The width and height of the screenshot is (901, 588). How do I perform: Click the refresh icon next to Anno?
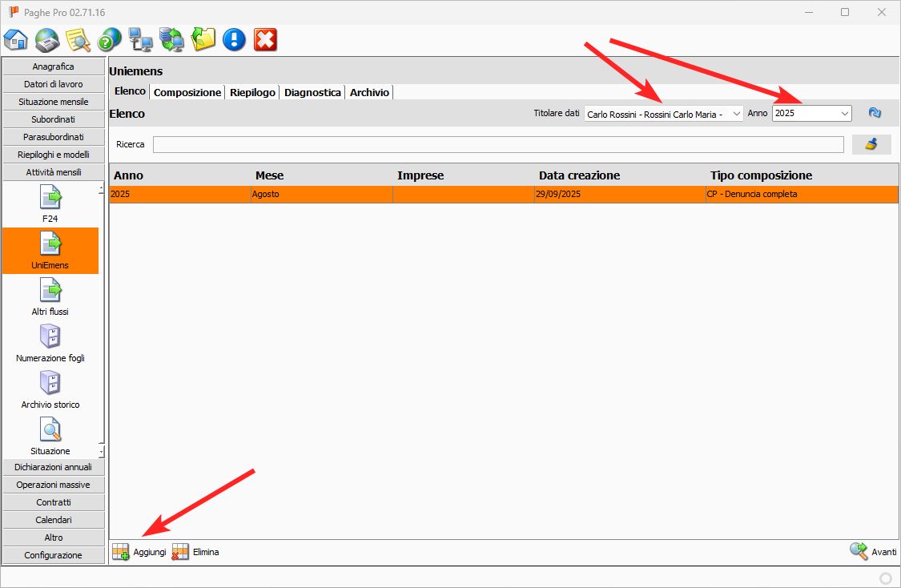[875, 114]
